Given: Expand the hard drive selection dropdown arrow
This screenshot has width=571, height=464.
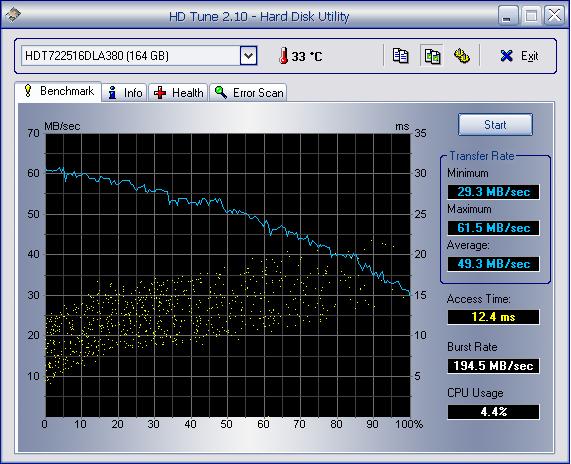Looking at the screenshot, I should click(248, 56).
